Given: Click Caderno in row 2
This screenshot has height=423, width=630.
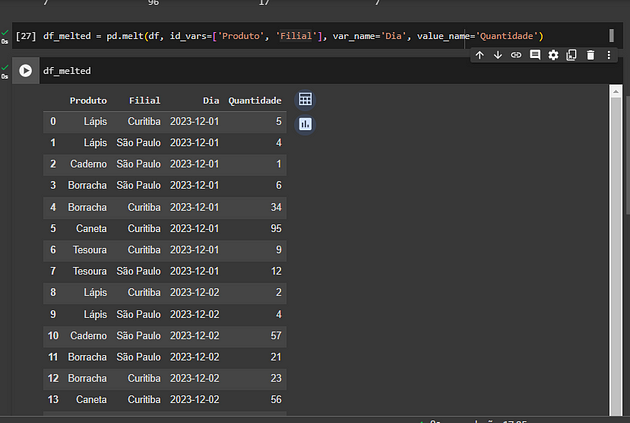Looking at the screenshot, I should 88,164.
